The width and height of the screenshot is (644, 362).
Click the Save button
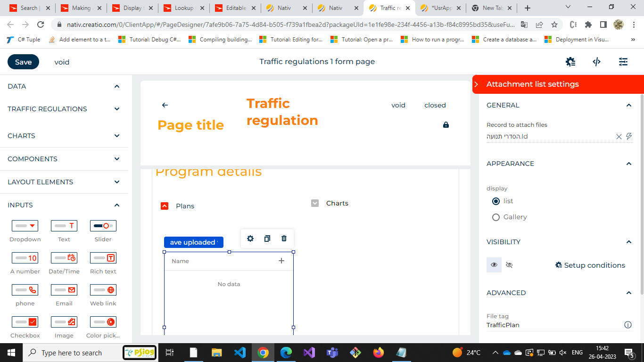coord(23,62)
